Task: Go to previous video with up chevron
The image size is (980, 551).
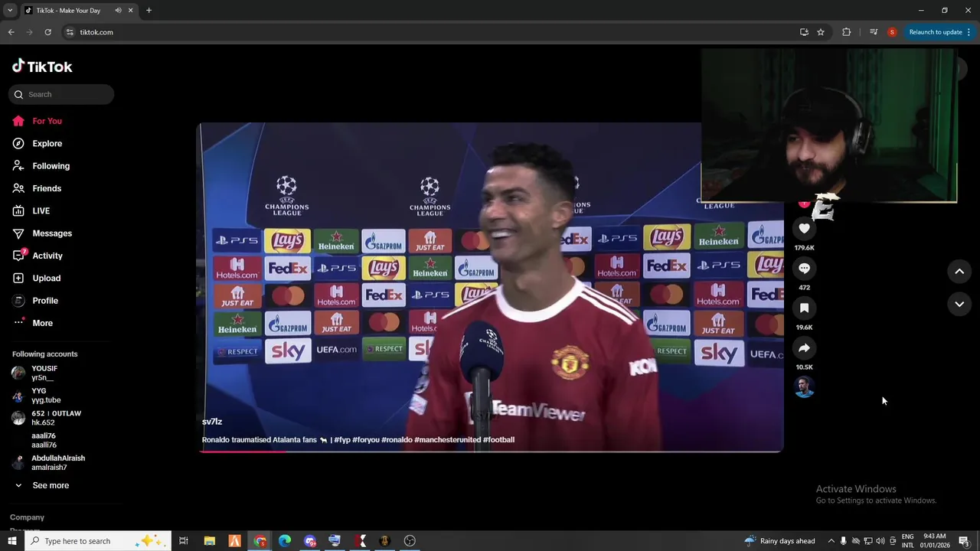Action: point(959,271)
